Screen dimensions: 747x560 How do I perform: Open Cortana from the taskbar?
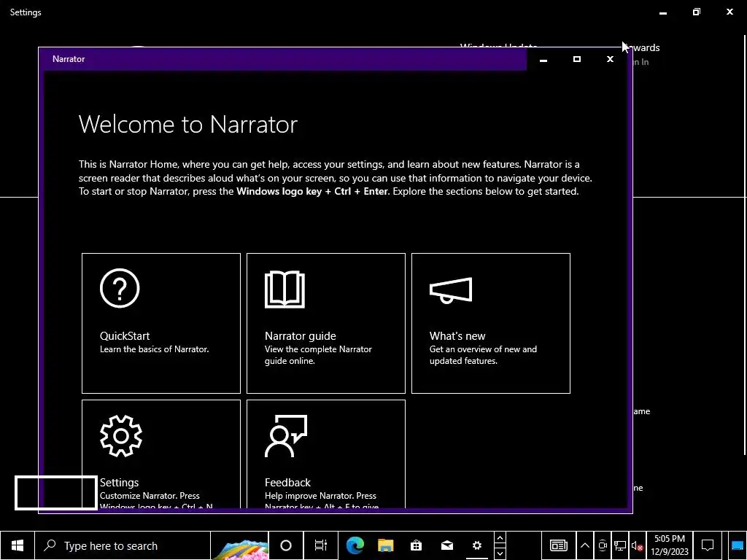pos(286,545)
